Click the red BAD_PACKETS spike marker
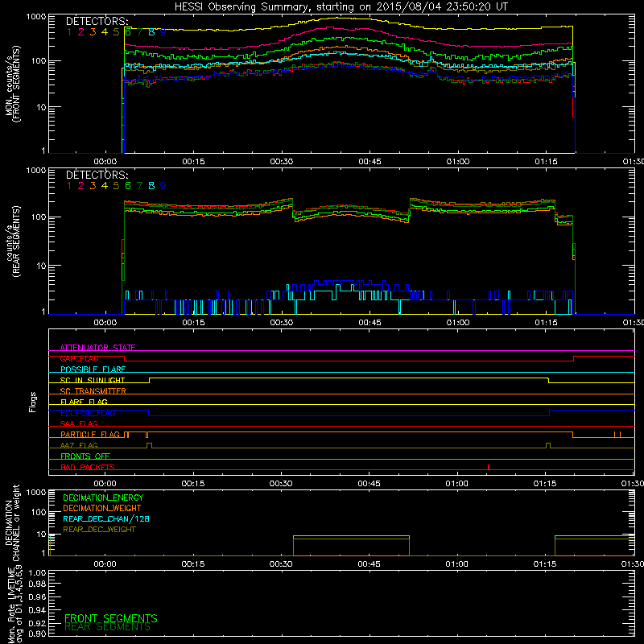This screenshot has width=644, height=644. 489,467
